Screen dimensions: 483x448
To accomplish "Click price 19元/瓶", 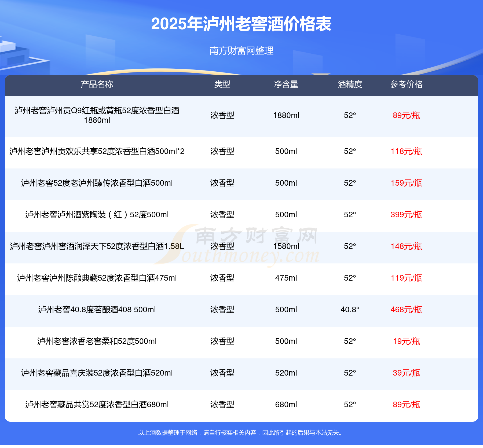I will tap(407, 341).
